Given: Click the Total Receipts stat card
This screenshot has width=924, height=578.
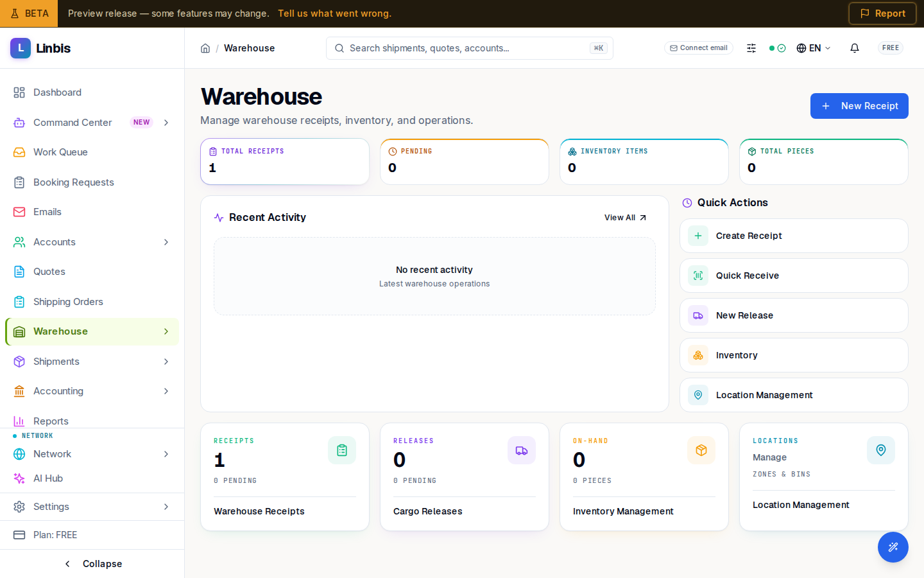Looking at the screenshot, I should pos(285,162).
